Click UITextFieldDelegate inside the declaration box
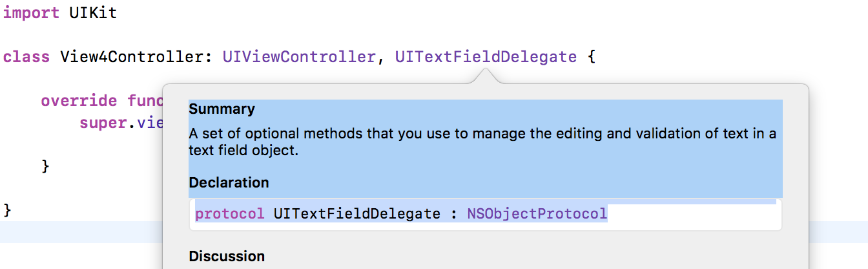Image resolution: width=868 pixels, height=269 pixels. [357, 214]
